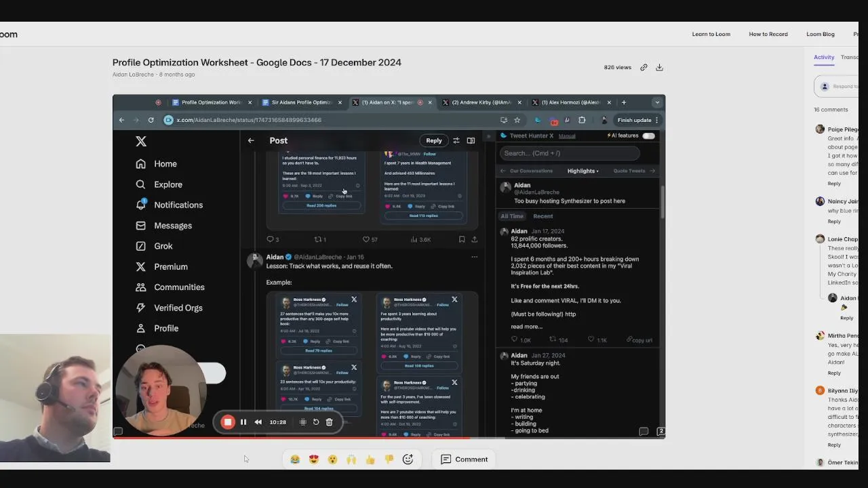This screenshot has width=868, height=488.
Task: Open the tweet more options ellipsis
Action: tap(474, 257)
